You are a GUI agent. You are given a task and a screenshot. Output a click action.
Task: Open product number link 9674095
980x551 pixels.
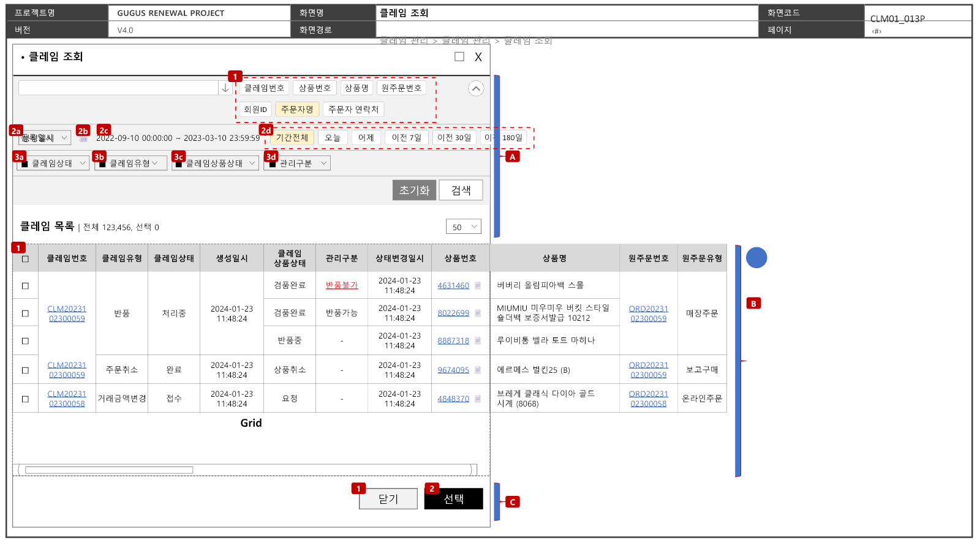click(x=453, y=370)
